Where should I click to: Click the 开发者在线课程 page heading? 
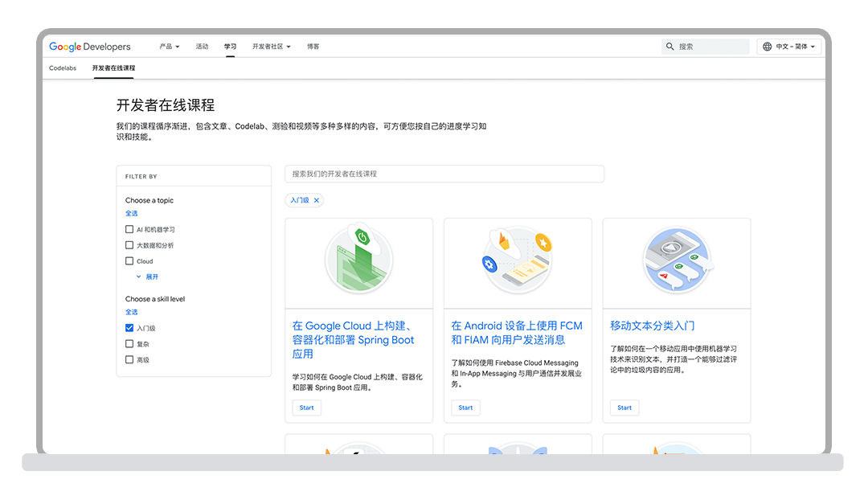(166, 105)
